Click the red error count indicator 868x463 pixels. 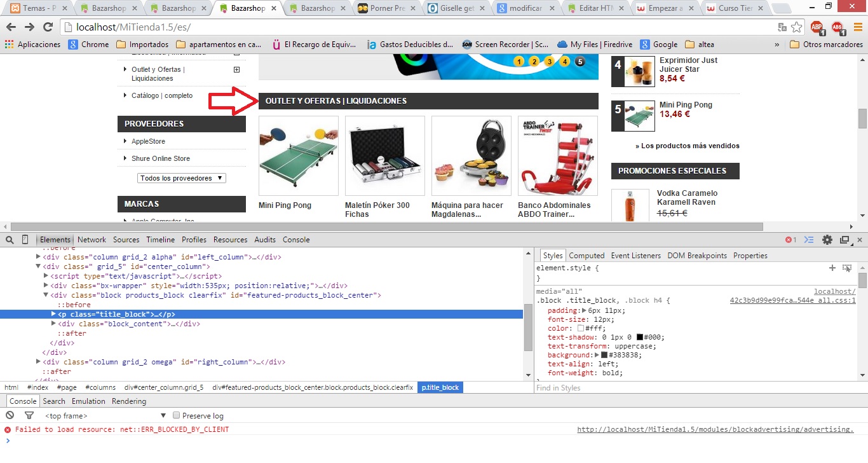(x=790, y=240)
